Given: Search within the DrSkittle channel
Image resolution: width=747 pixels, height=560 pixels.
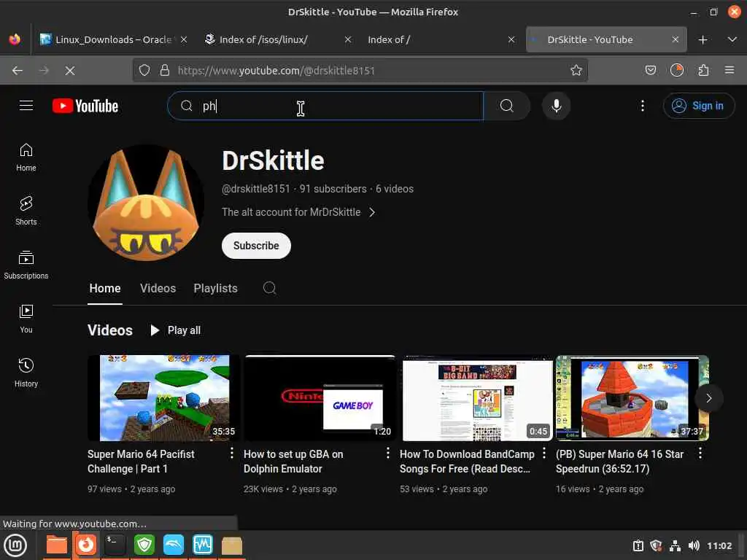Looking at the screenshot, I should pyautogui.click(x=270, y=288).
